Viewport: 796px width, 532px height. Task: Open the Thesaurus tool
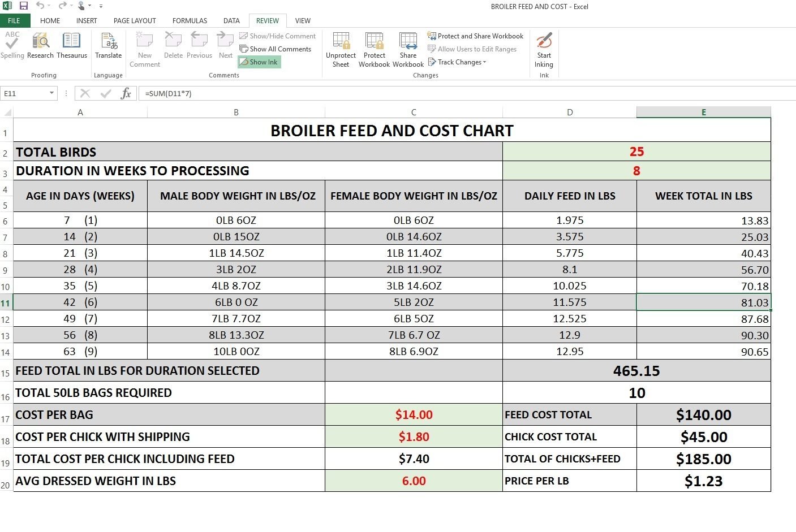(x=72, y=45)
